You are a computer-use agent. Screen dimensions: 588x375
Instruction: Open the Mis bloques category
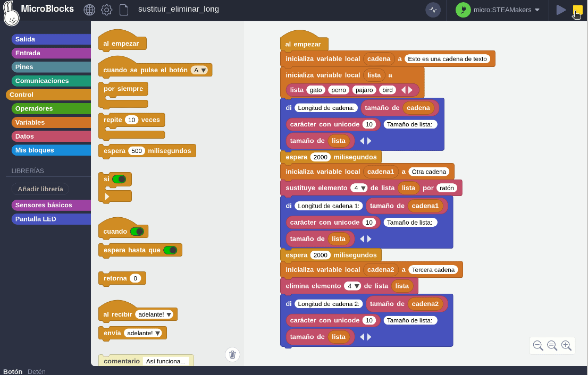click(x=51, y=150)
